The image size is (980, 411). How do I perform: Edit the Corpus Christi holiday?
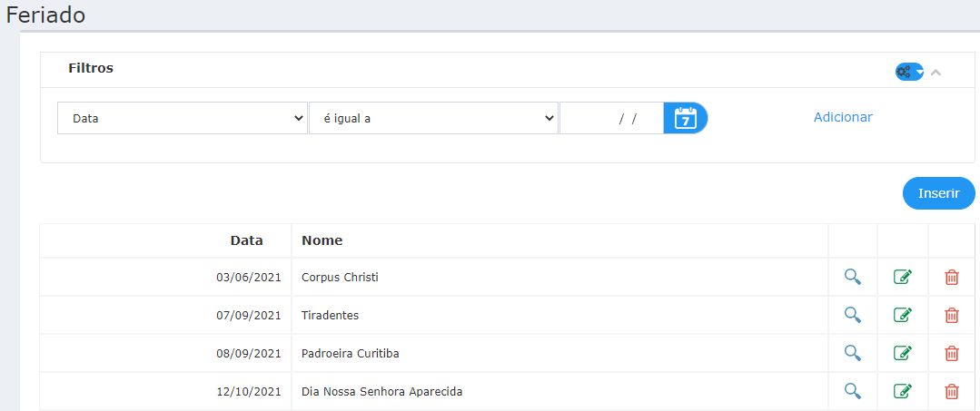tap(903, 277)
